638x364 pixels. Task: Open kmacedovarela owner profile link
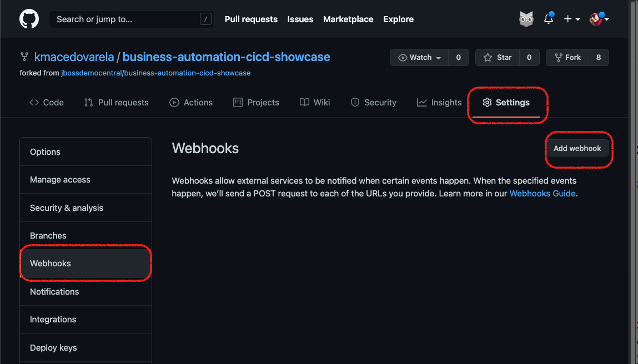pyautogui.click(x=74, y=57)
